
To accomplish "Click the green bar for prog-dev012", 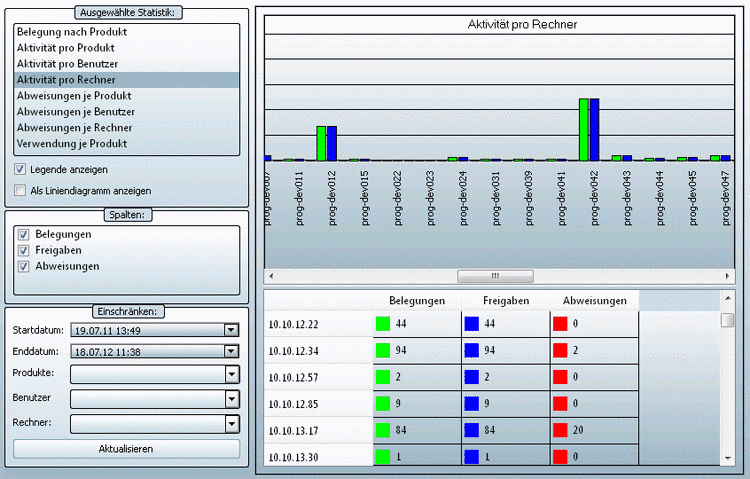I will [321, 144].
